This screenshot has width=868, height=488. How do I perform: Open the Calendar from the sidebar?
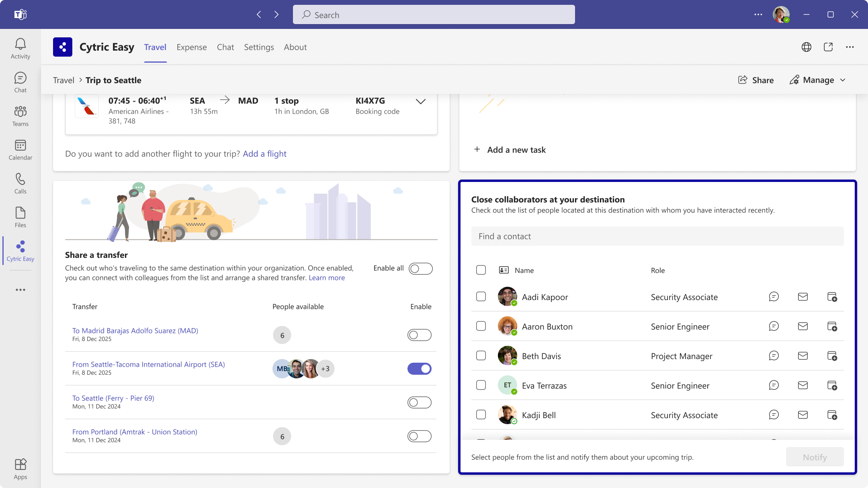pos(20,149)
